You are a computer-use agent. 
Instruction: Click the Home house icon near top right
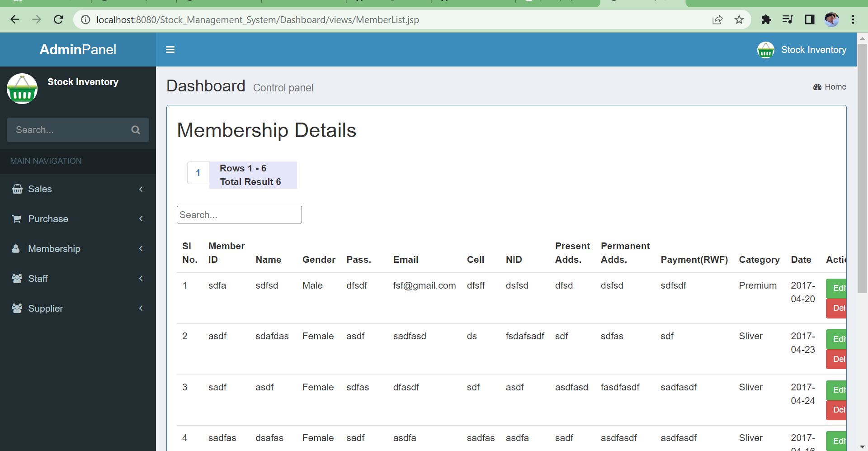(x=818, y=87)
